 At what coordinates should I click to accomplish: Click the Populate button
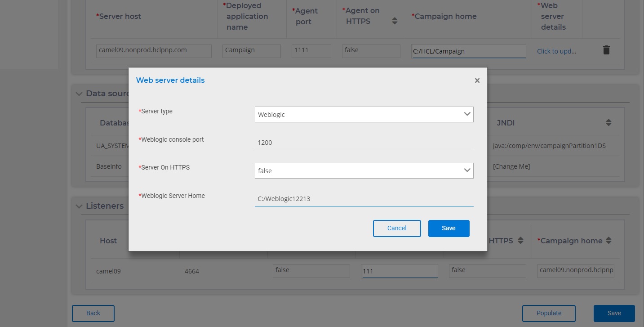coord(548,313)
